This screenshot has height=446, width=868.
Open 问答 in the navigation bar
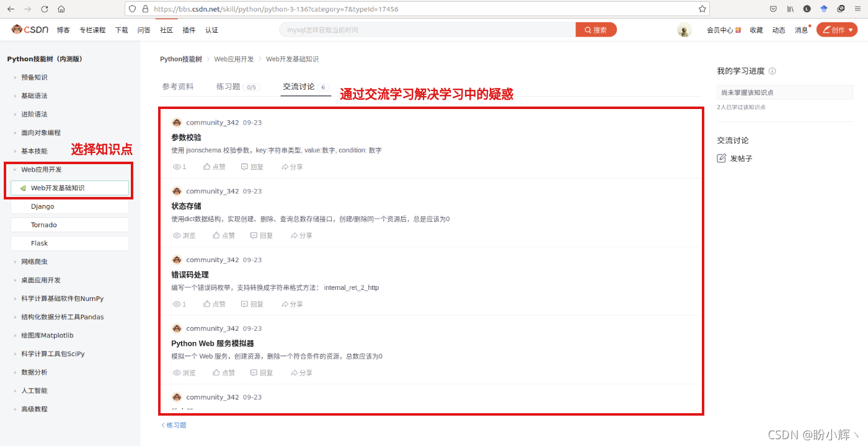144,30
